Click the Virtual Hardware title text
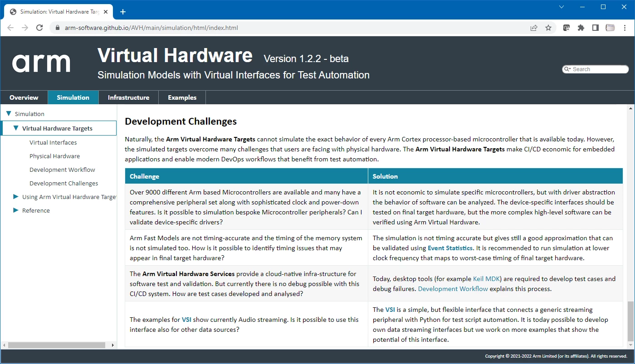The width and height of the screenshot is (635, 364). tap(175, 56)
